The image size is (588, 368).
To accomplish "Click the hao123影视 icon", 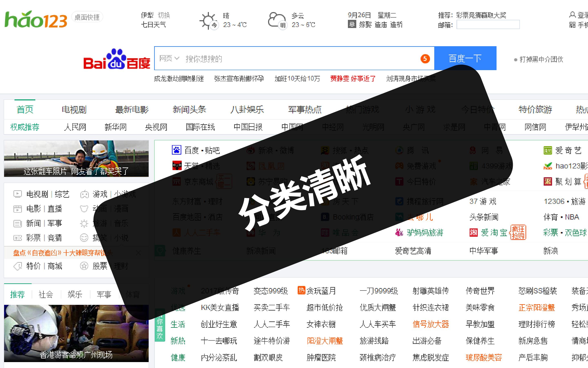I will (548, 166).
